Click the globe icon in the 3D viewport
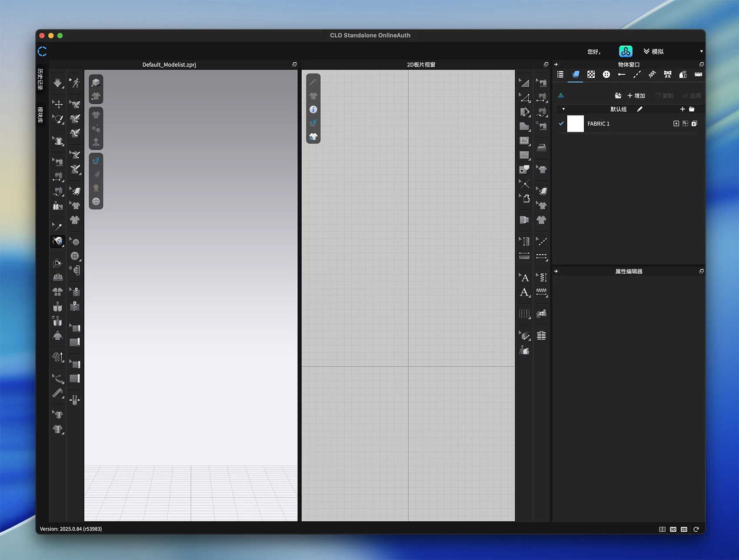Screen dimensions: 739x560 [x=96, y=202]
